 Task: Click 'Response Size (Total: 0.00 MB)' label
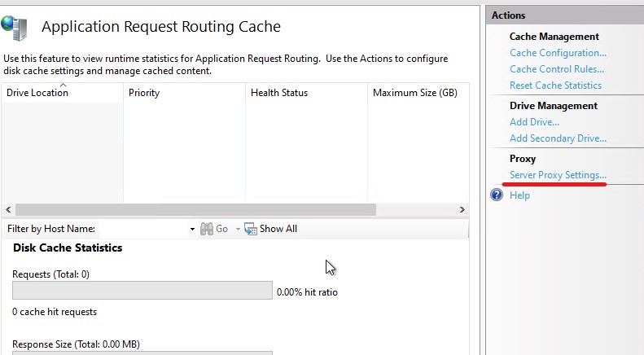(x=76, y=344)
